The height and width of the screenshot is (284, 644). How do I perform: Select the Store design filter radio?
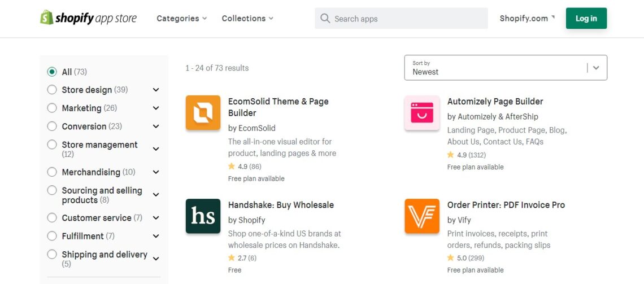pyautogui.click(x=52, y=90)
